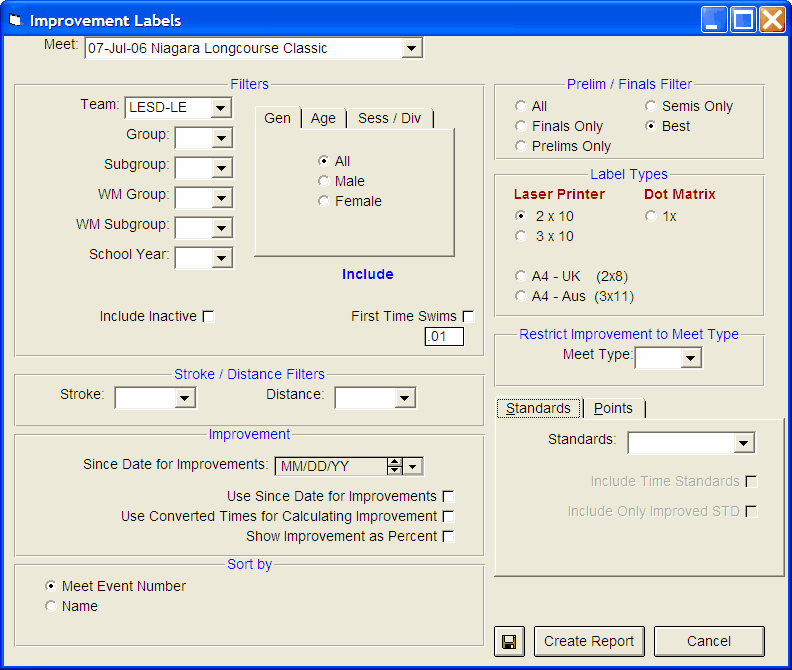Open the Points tab

[613, 408]
